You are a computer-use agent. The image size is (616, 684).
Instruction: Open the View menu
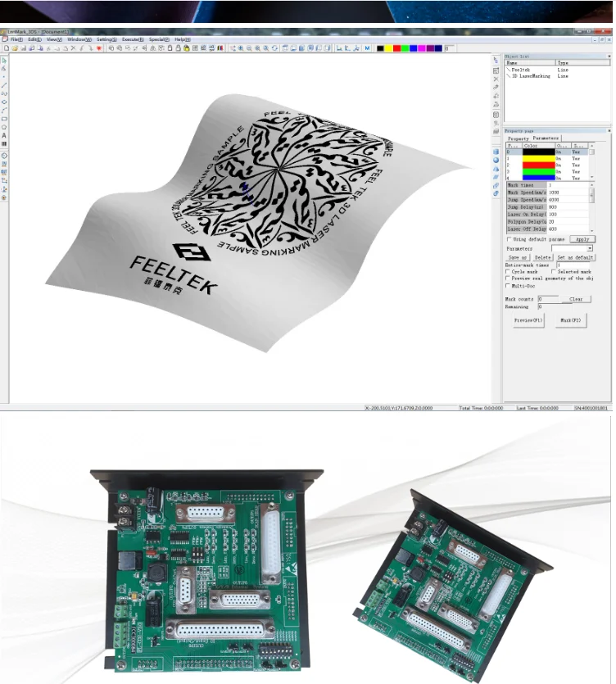point(54,39)
